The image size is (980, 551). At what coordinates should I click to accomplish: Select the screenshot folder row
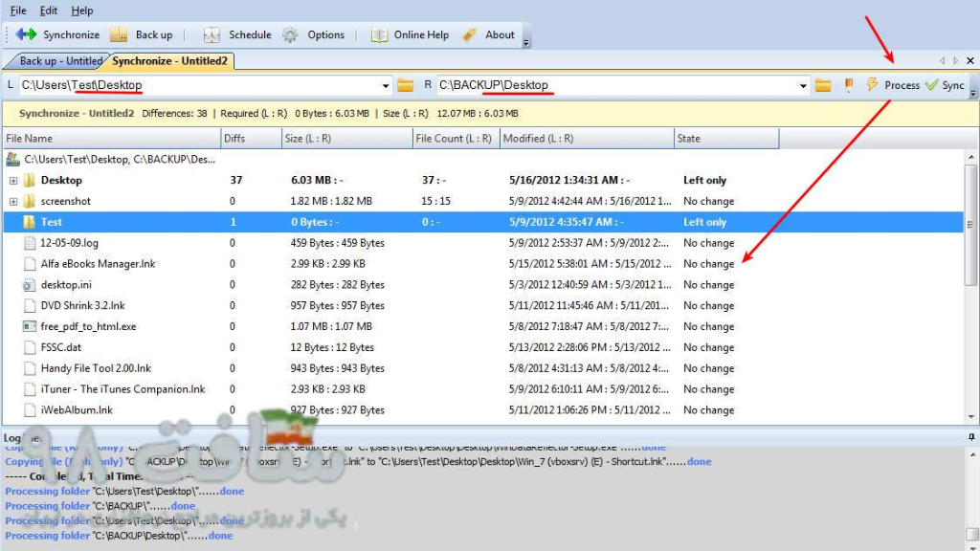pyautogui.click(x=482, y=201)
